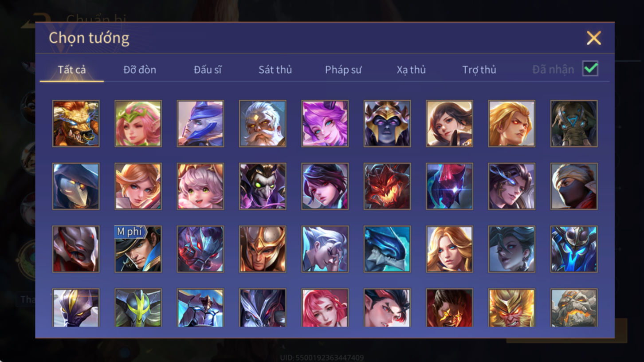This screenshot has height=362, width=644.
Task: Switch to the Đỡ đòn tab
Action: click(x=140, y=70)
